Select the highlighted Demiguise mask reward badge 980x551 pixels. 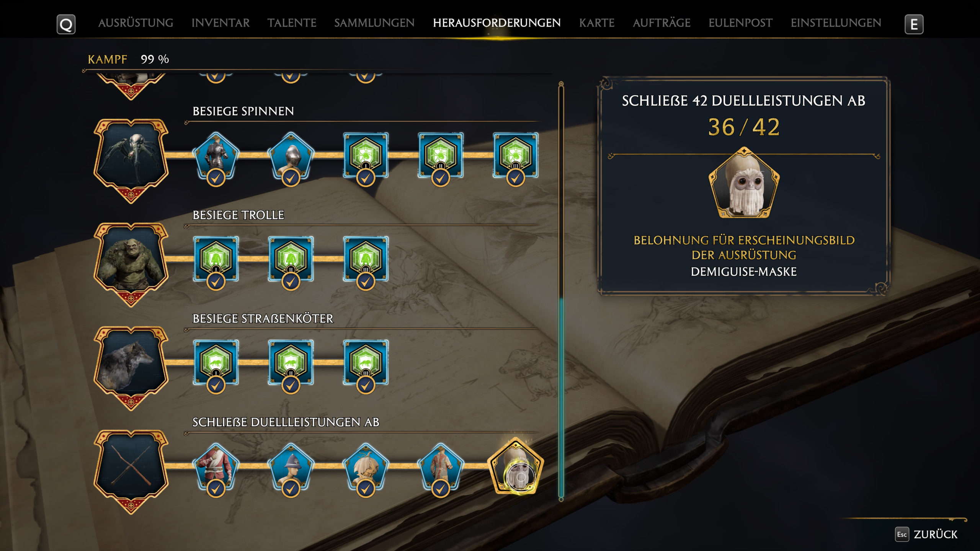tap(516, 467)
